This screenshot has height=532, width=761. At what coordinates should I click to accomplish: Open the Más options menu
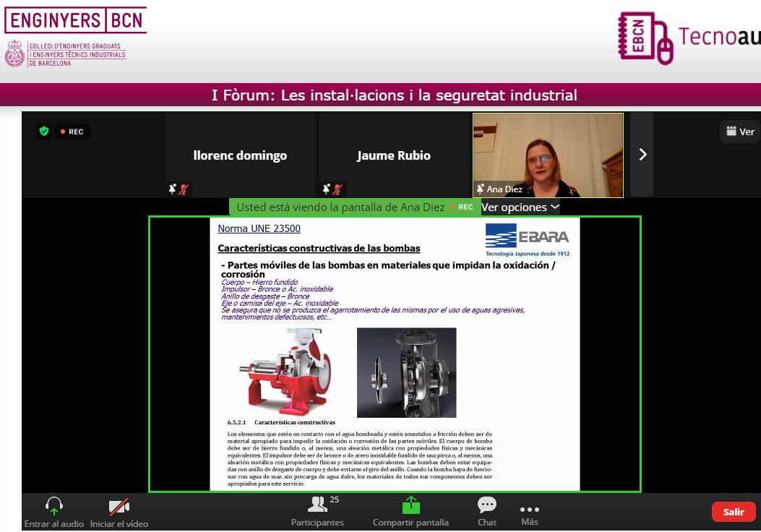(530, 515)
